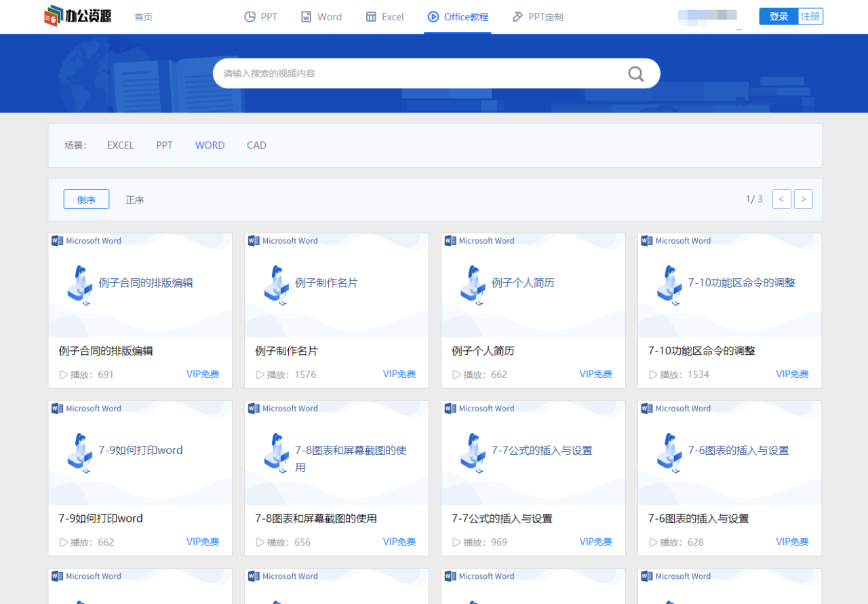Click the magnifier search icon
This screenshot has width=868, height=604.
(635, 73)
